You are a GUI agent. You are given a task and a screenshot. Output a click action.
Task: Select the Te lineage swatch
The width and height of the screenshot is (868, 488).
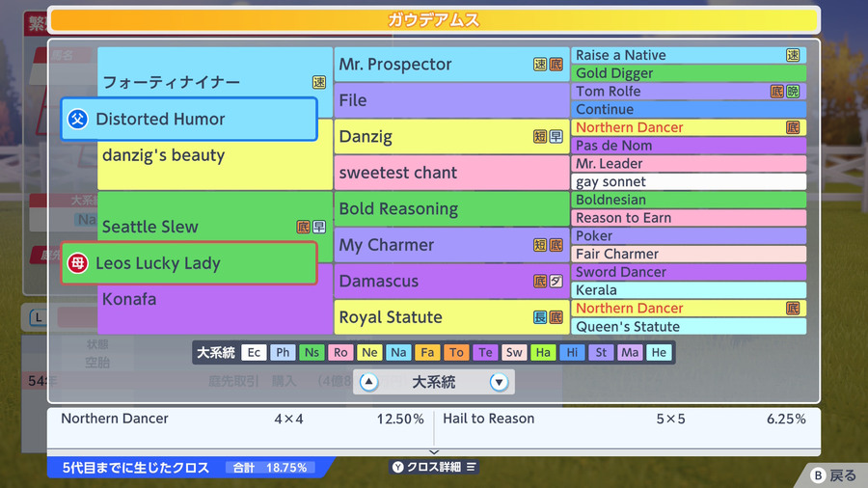[x=485, y=352]
